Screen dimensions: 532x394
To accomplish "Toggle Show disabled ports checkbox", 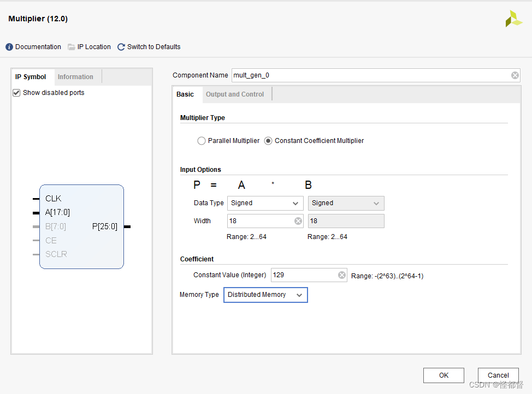I will tap(16, 93).
